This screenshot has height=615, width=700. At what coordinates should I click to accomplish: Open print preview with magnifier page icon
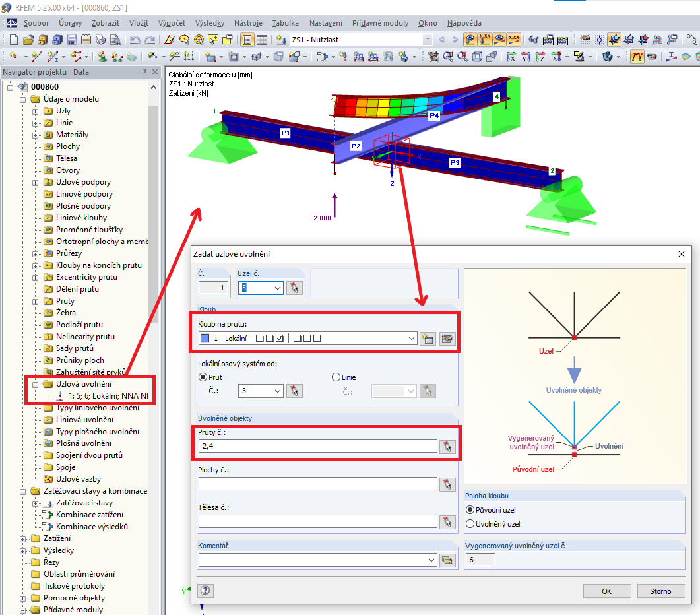tap(115, 40)
